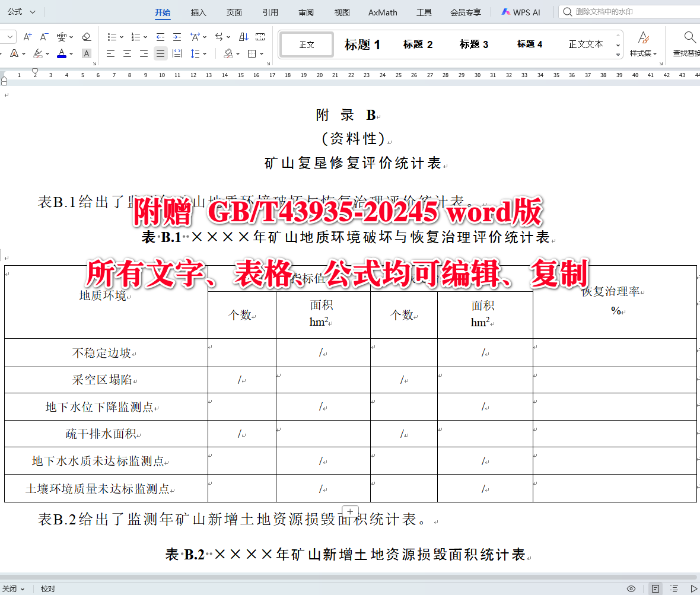This screenshot has height=595, width=700.
Task: Click the sort icon in the ribbon
Action: (244, 37)
